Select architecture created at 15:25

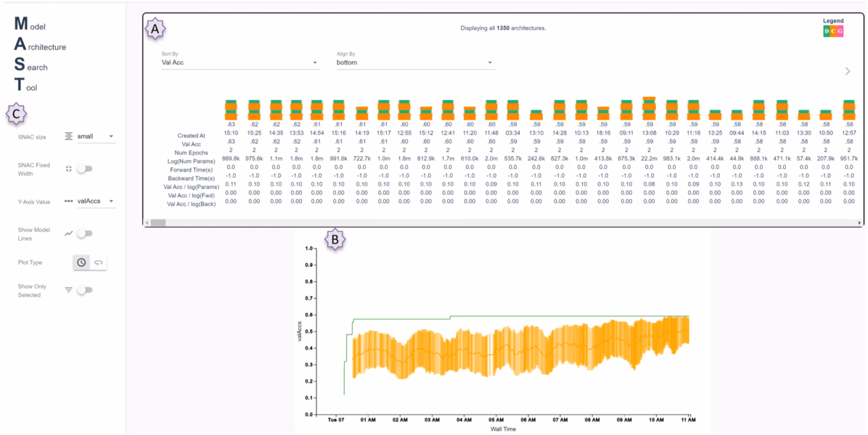pyautogui.click(x=254, y=109)
